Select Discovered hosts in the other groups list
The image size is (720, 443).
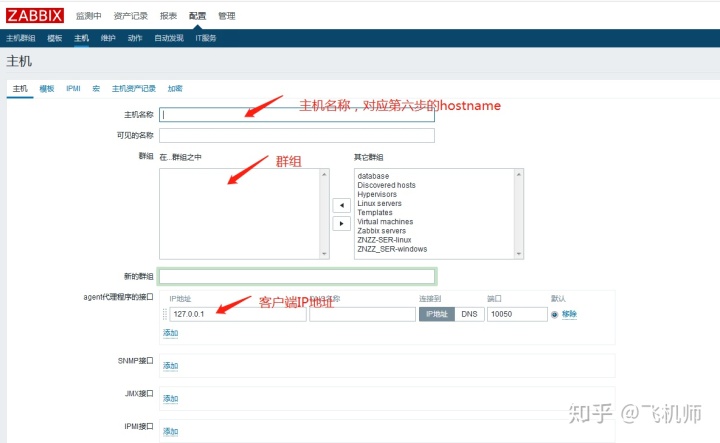[x=386, y=185]
